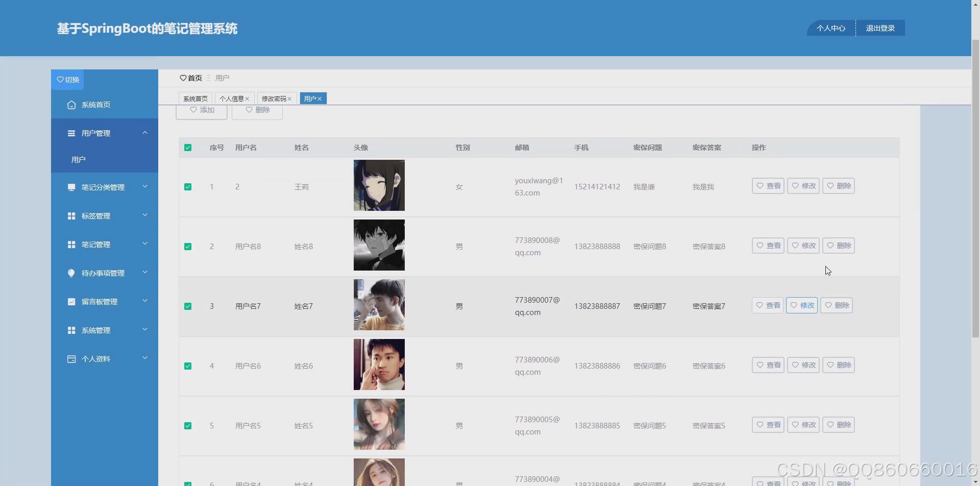The height and width of the screenshot is (486, 980).
Task: Expand the 待办事项管理 chevron
Action: pyautogui.click(x=145, y=273)
